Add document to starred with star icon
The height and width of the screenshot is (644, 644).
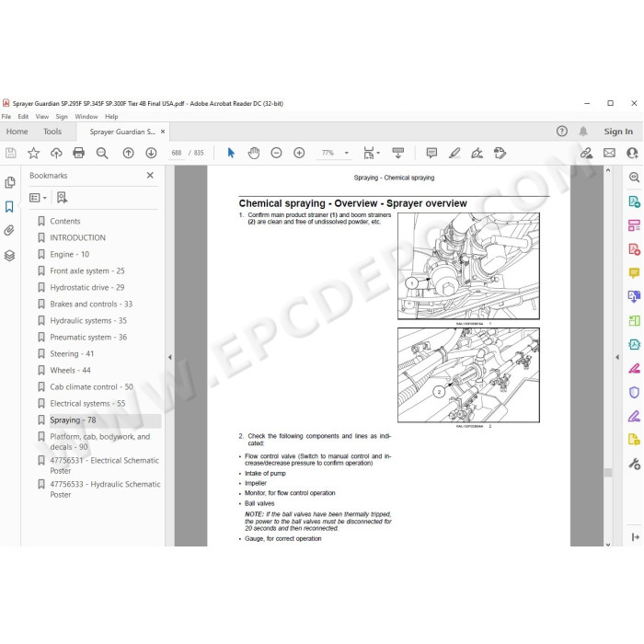click(x=33, y=154)
